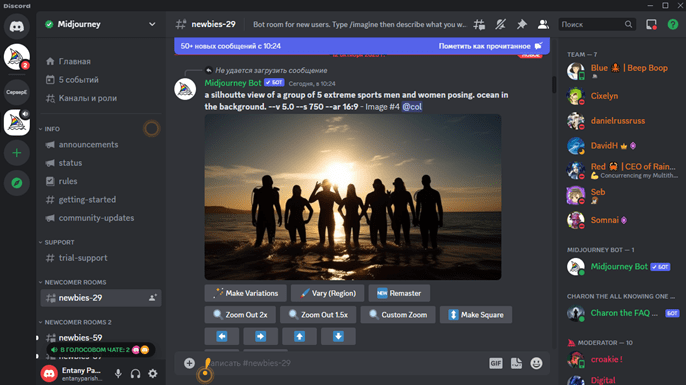Open Каналы и роли entry
Image resolution: width=686 pixels, height=385 pixels.
(101, 98)
